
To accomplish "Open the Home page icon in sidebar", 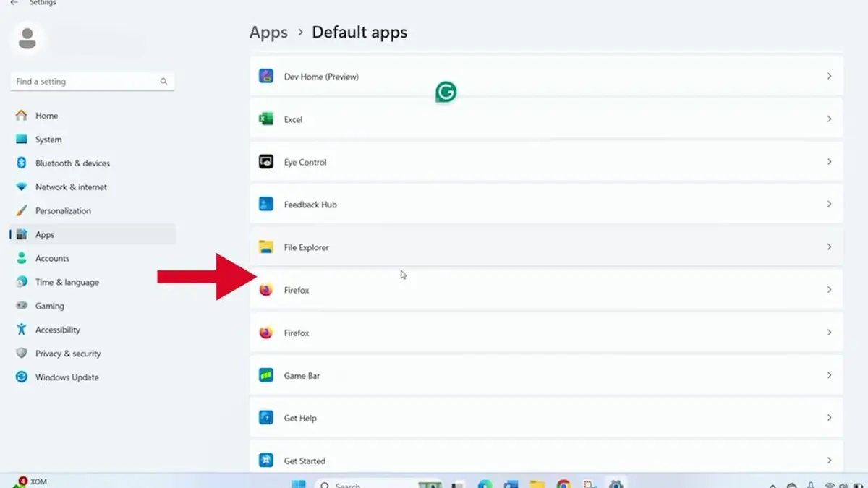I will [22, 116].
